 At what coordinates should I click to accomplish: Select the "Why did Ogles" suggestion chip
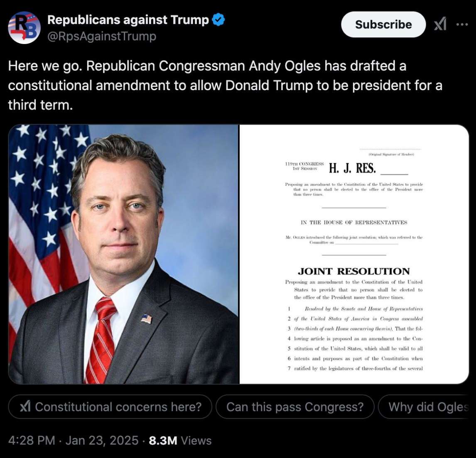[424, 407]
